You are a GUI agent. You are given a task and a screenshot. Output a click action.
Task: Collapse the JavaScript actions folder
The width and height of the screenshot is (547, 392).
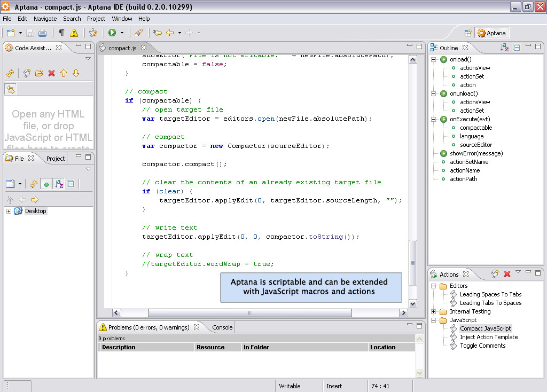click(434, 320)
